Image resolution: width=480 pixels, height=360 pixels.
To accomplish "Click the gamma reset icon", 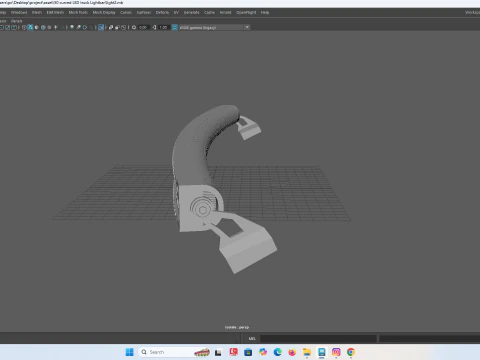I will point(154,27).
